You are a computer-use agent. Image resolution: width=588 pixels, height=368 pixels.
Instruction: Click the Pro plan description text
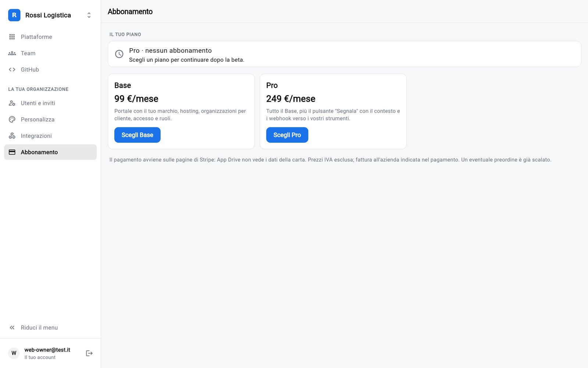coord(333,115)
